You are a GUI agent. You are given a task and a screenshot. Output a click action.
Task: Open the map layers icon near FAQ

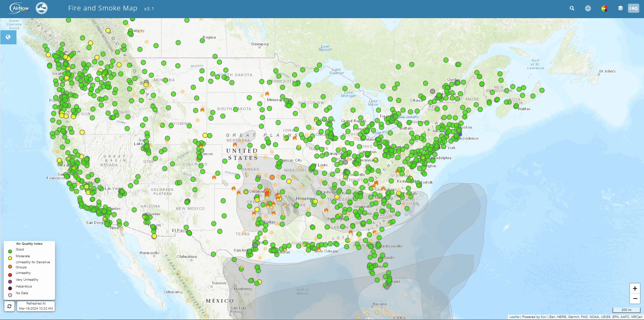[x=620, y=8]
